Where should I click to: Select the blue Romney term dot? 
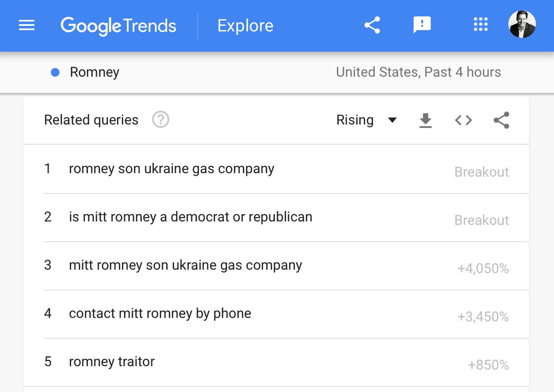(x=55, y=72)
